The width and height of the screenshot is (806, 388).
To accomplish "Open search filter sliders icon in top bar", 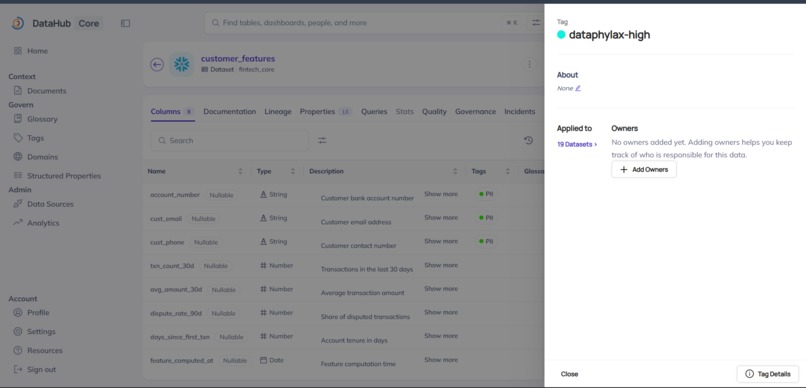I will [x=536, y=23].
